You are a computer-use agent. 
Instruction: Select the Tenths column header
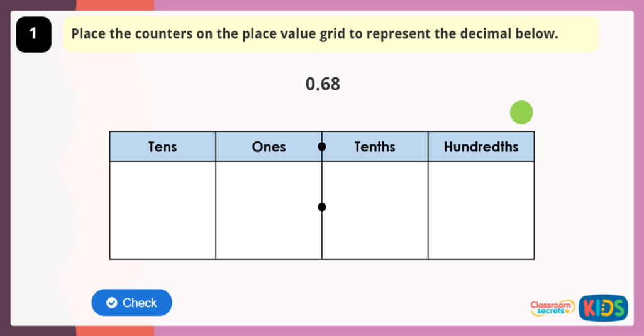(x=375, y=147)
